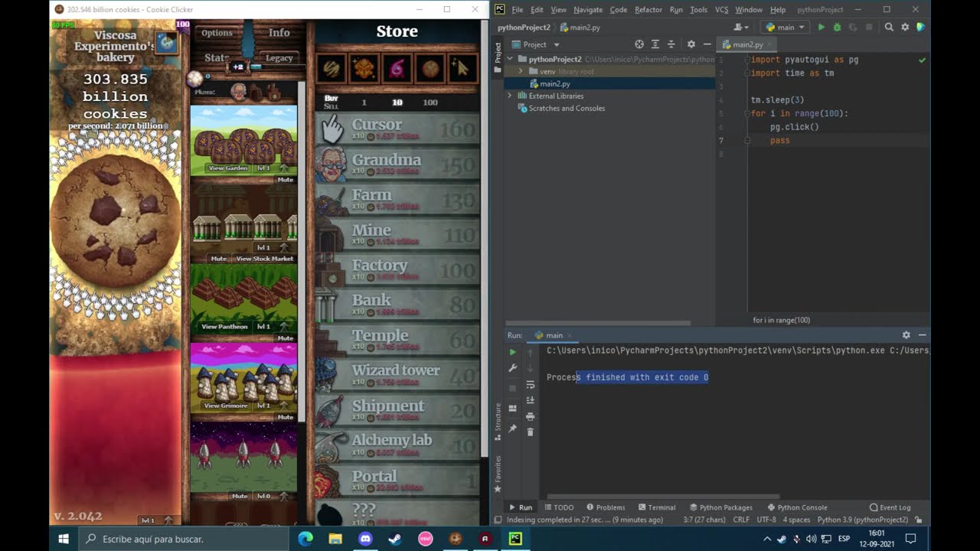Click the select opened file target icon
Viewport: 980px width, 551px height.
[639, 44]
